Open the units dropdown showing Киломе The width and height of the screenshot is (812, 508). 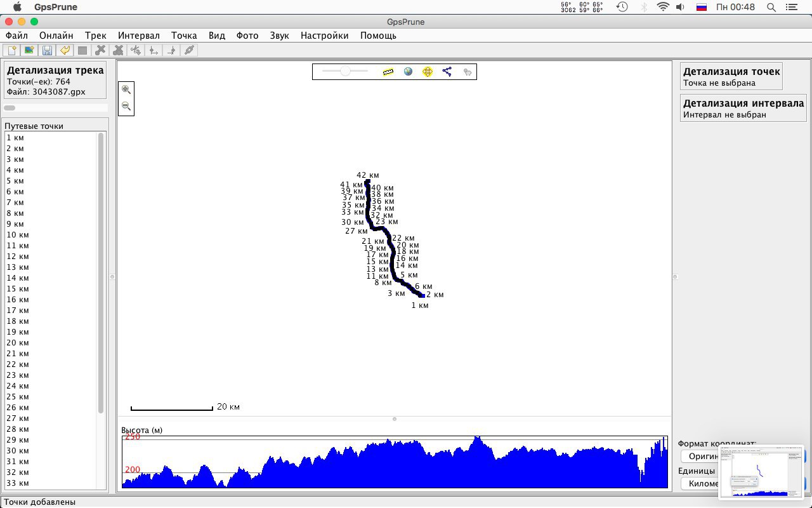pos(701,483)
